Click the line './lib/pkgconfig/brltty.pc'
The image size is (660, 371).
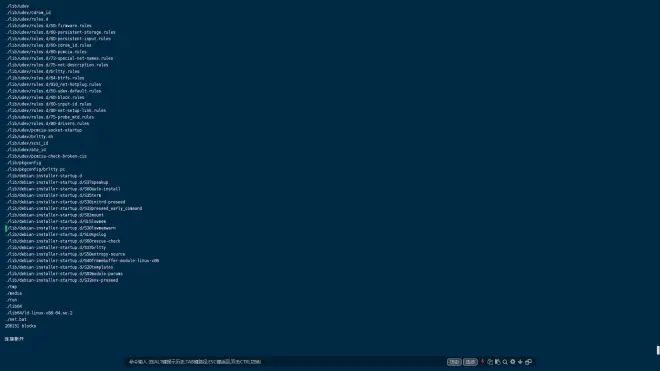click(35, 169)
